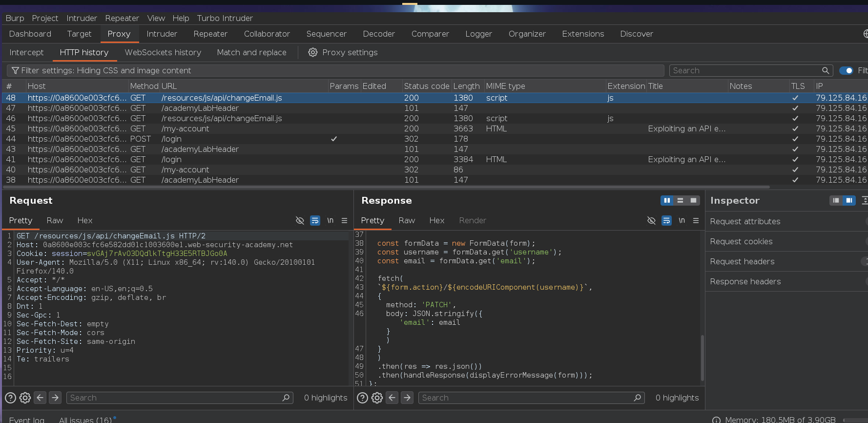
Task: Open Response search settings gear
Action: (x=377, y=398)
